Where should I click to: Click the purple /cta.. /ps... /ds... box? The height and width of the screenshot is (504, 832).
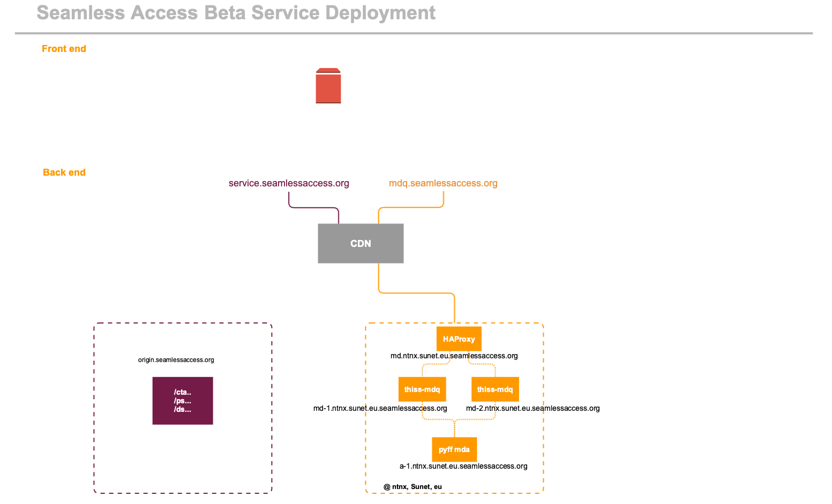[x=183, y=401]
